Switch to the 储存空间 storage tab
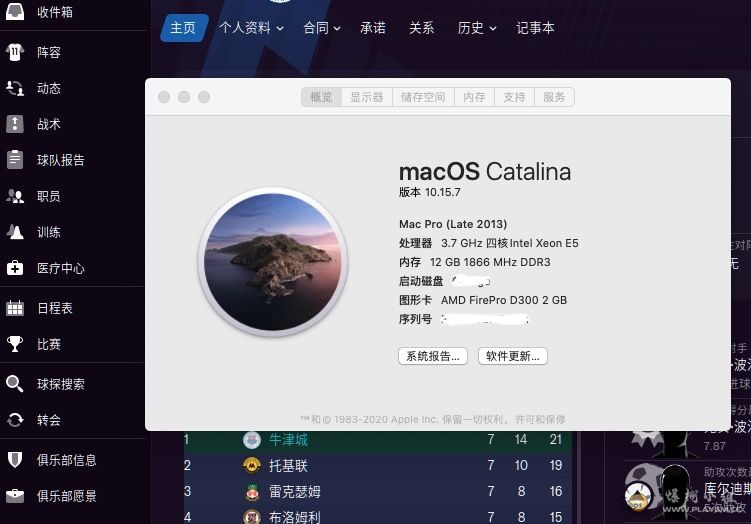 click(423, 97)
